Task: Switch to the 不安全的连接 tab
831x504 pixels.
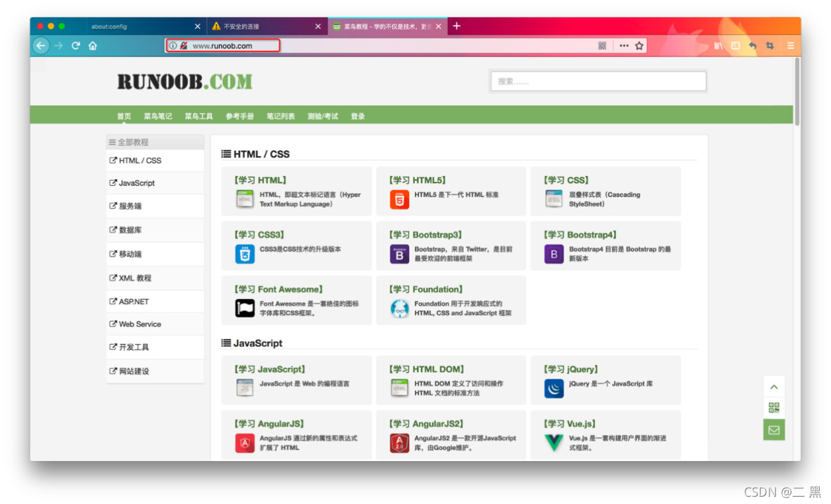Action: (x=267, y=26)
